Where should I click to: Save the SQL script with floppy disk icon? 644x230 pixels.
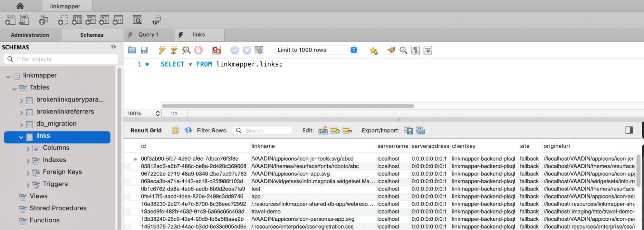(144, 50)
